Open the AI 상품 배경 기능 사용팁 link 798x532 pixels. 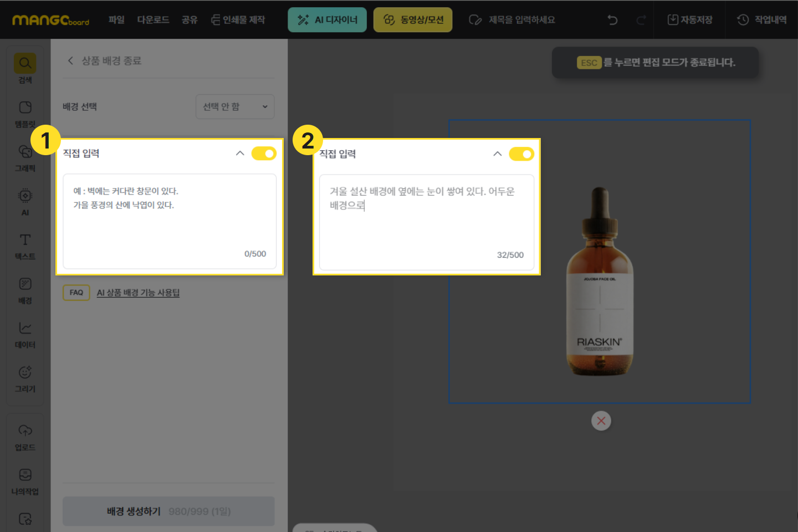(x=138, y=293)
